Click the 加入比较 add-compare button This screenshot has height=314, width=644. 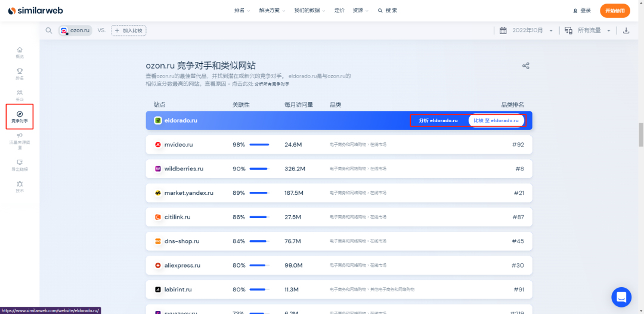coord(129,30)
